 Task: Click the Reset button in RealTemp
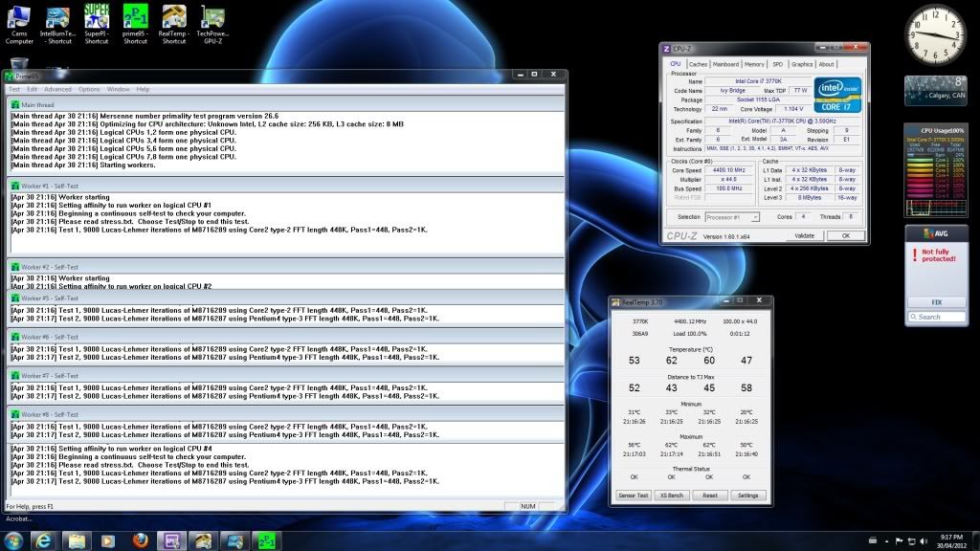(710, 496)
